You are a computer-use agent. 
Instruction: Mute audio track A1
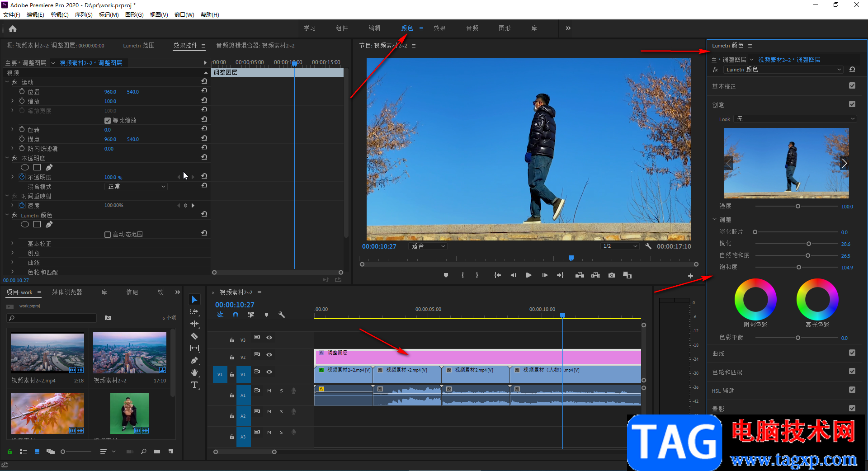pyautogui.click(x=269, y=391)
